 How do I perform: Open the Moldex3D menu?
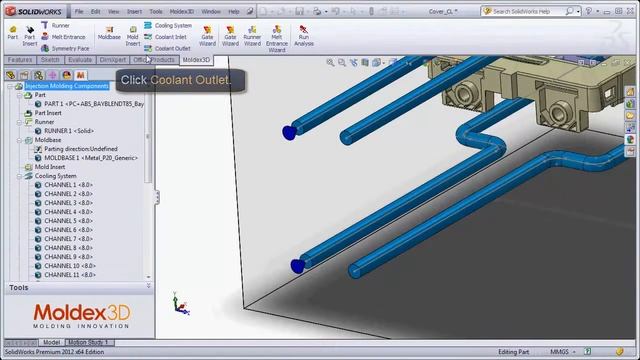point(182,11)
